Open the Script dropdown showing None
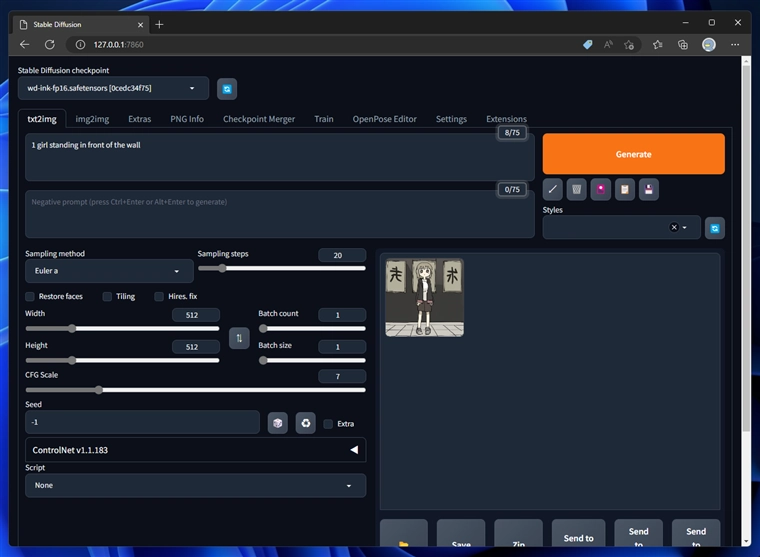Screen dimensions: 760x557 tap(195, 485)
